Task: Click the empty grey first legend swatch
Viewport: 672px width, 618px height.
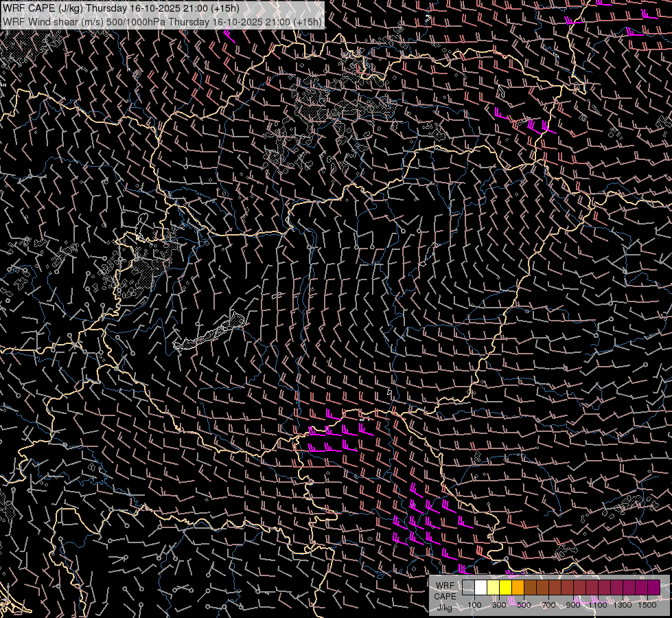Action: tap(468, 588)
